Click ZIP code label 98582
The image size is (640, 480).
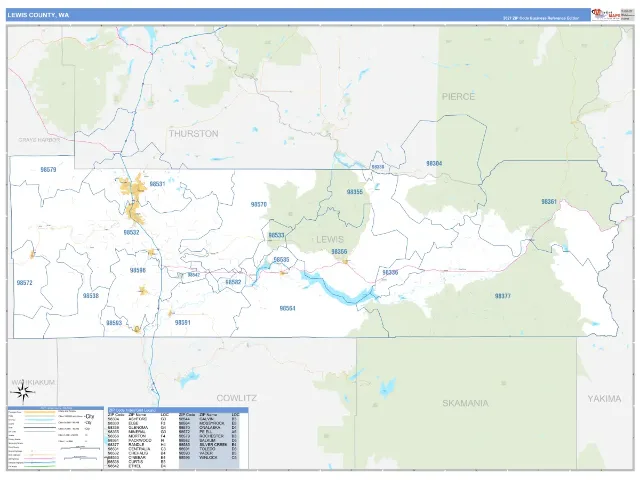233,282
